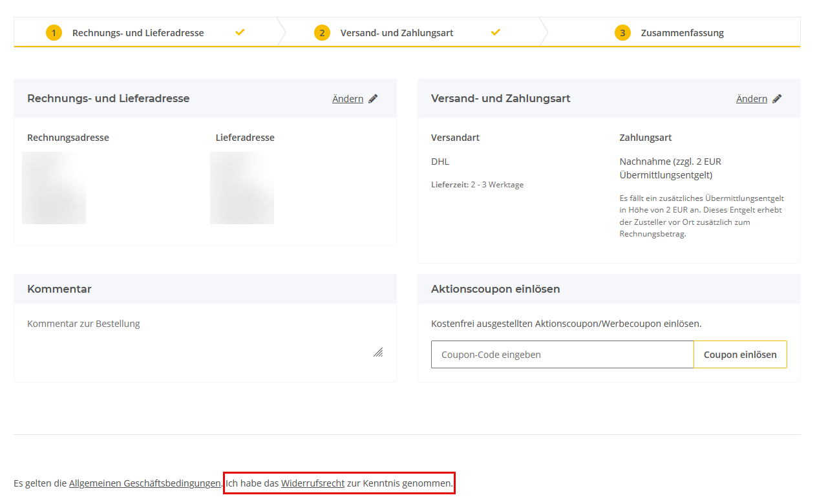Click the blurred Lieferadresse details block
Image resolution: width=817 pixels, height=504 pixels.
(242, 188)
